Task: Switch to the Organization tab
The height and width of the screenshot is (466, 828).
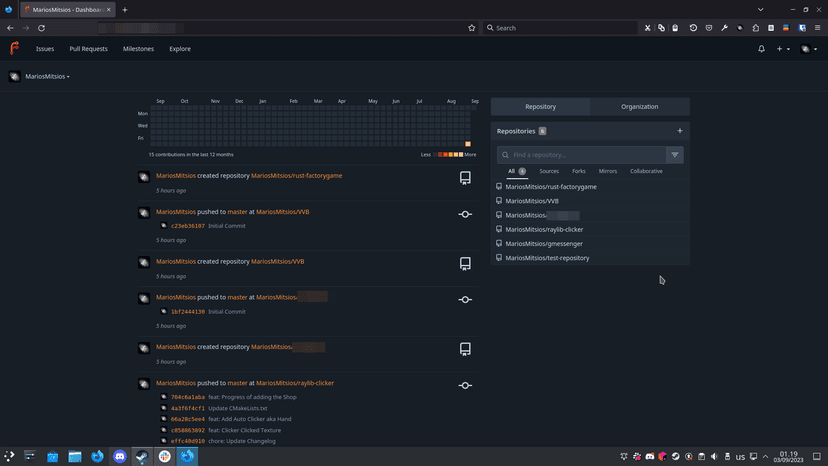Action: pyautogui.click(x=639, y=106)
